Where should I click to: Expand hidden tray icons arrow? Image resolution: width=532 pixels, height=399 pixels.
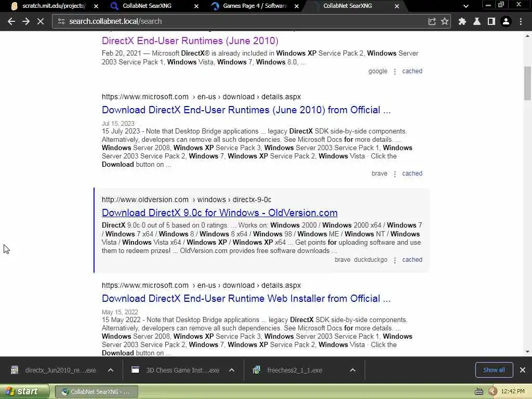click(493, 392)
